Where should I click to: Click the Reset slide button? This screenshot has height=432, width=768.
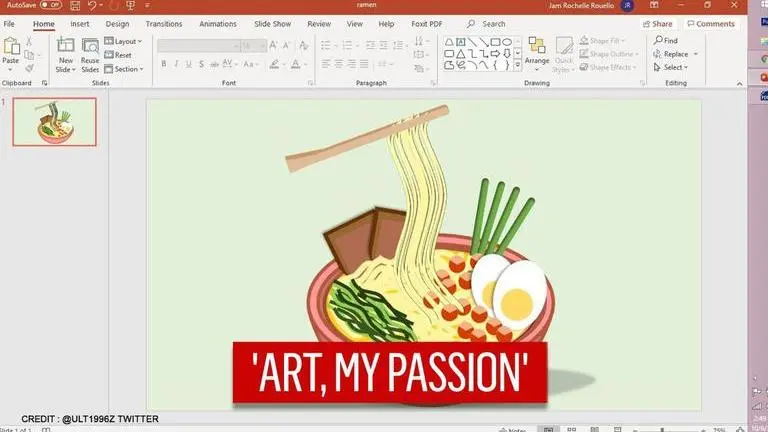[118, 55]
